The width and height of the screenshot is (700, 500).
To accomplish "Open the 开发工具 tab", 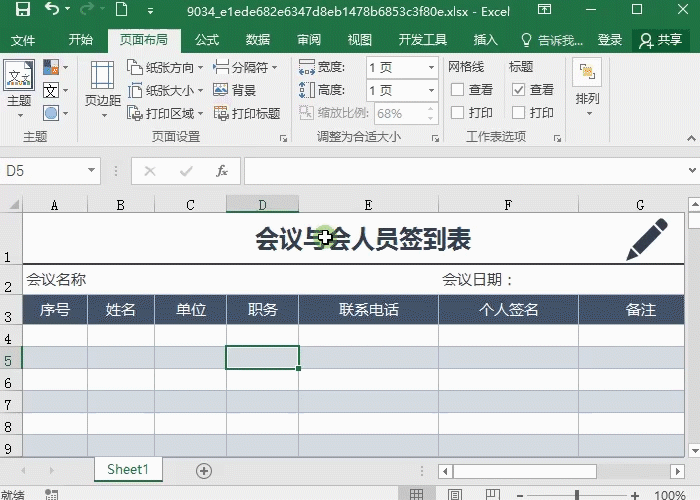I will [x=423, y=40].
